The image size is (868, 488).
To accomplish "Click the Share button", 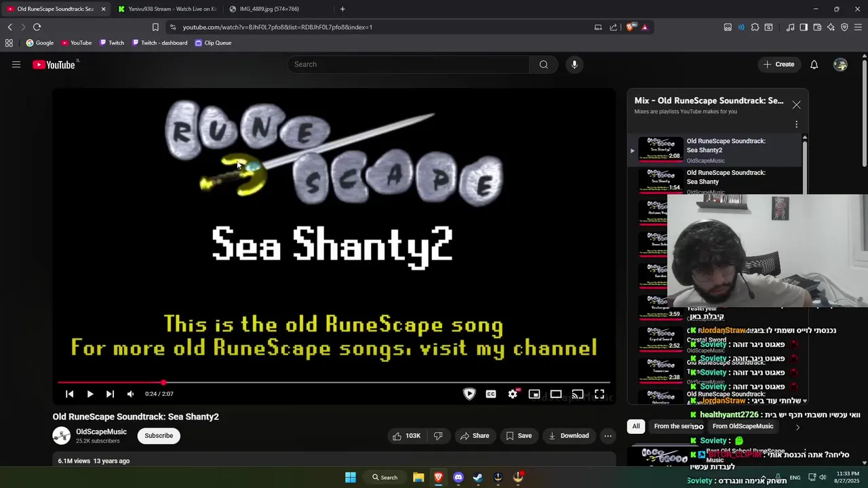I will [475, 436].
